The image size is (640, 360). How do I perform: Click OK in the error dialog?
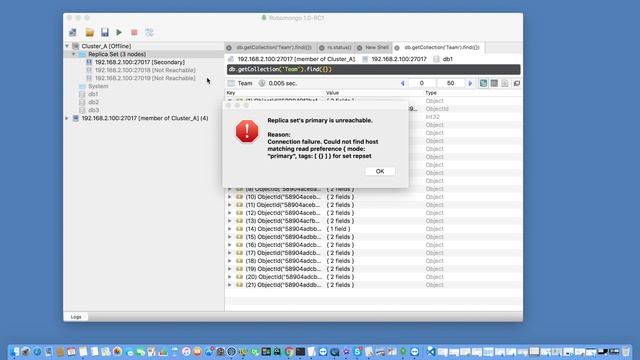click(380, 171)
